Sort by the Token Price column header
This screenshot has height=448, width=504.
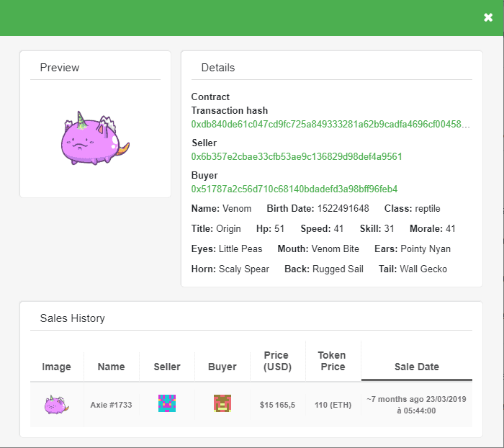pyautogui.click(x=331, y=361)
